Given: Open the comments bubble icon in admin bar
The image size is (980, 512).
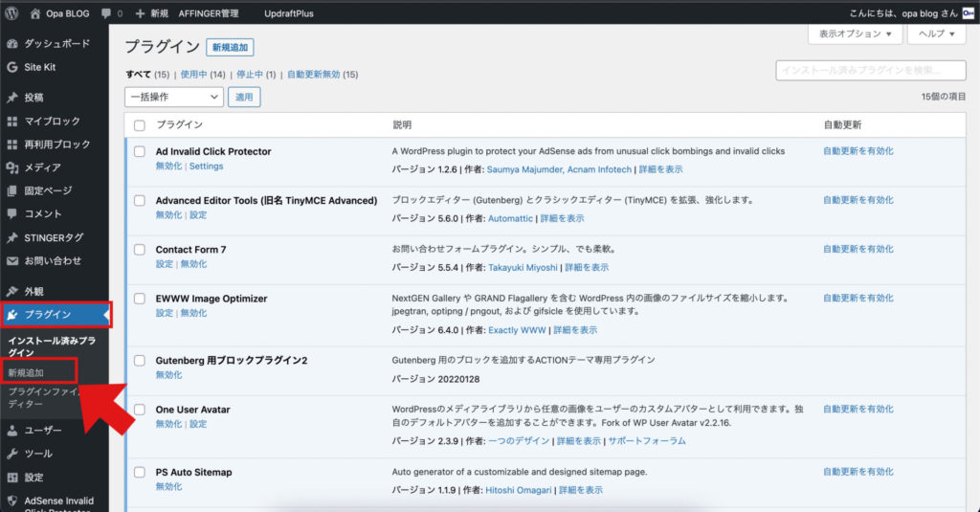Looking at the screenshot, I should pos(105,14).
